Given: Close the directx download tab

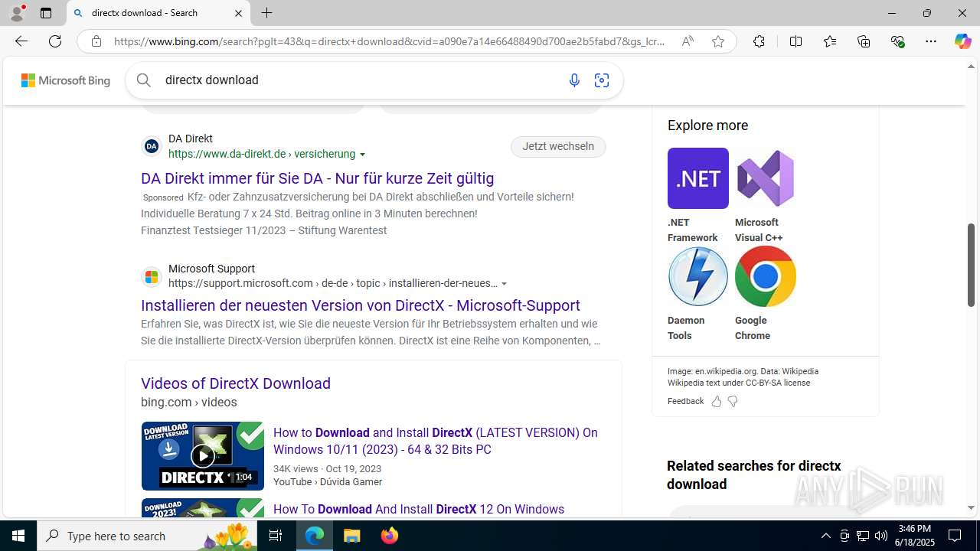Looking at the screenshot, I should click(238, 13).
